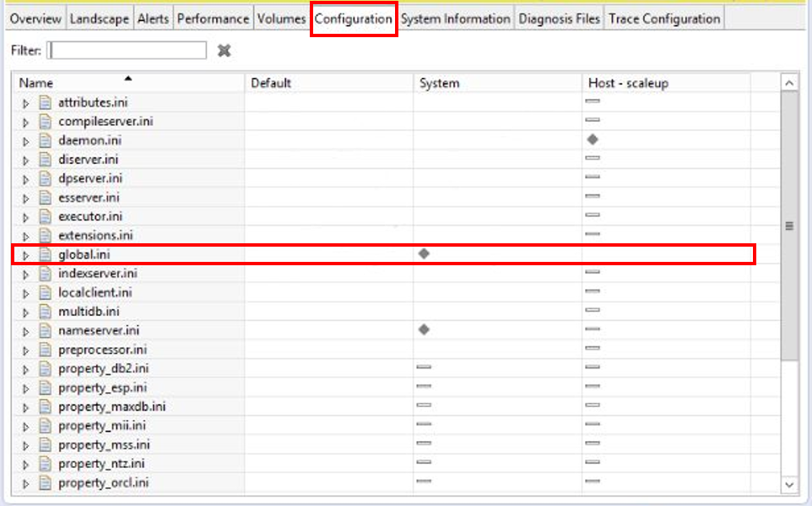812x506 pixels.
Task: Click the diamond marker in global.ini System column
Action: tap(424, 253)
